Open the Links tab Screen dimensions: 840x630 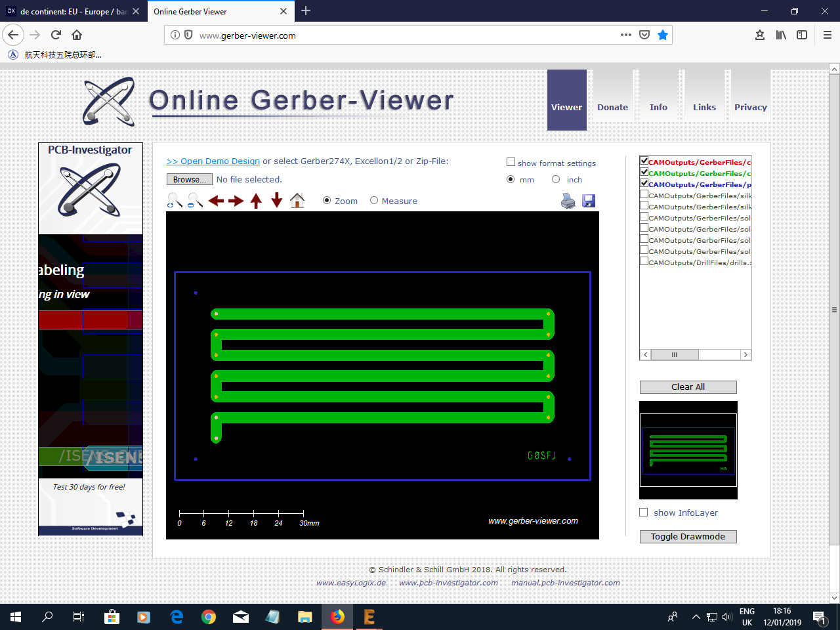point(705,96)
